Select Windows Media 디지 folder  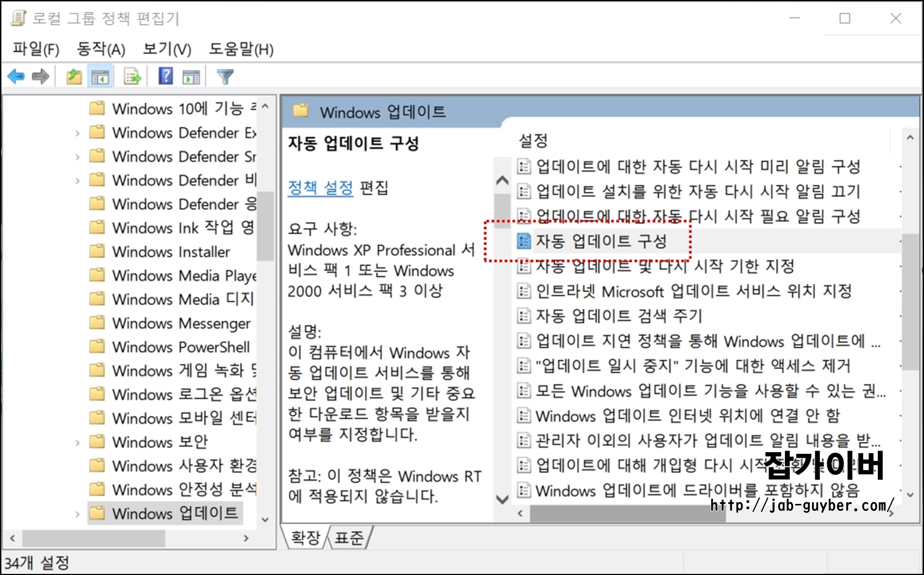pos(172,299)
